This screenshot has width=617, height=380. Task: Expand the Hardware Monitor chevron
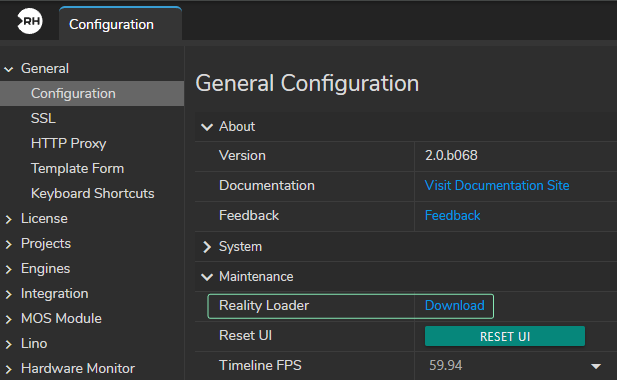9,369
